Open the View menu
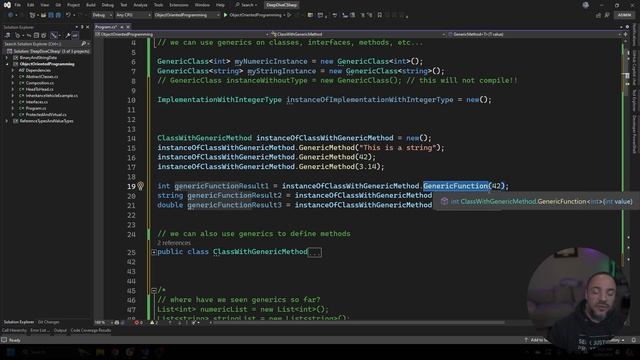The image size is (640, 360). pos(44,5)
